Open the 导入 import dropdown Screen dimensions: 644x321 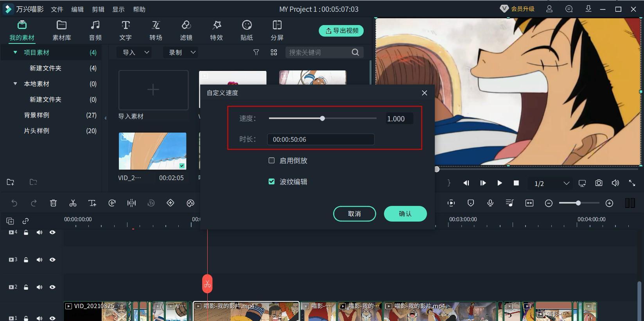(x=135, y=52)
